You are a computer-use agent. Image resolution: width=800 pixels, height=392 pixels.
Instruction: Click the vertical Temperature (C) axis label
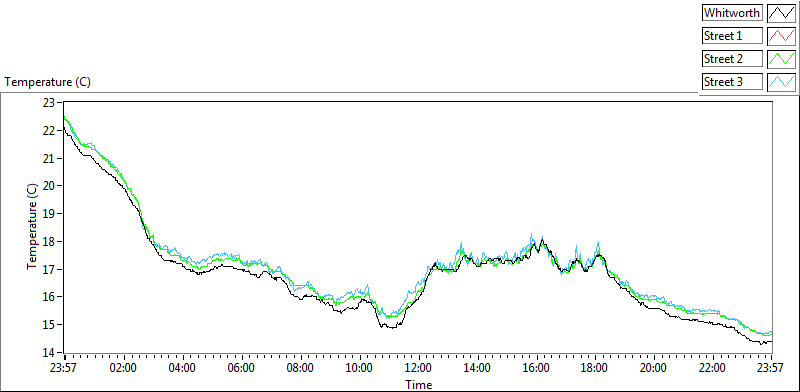[x=32, y=227]
